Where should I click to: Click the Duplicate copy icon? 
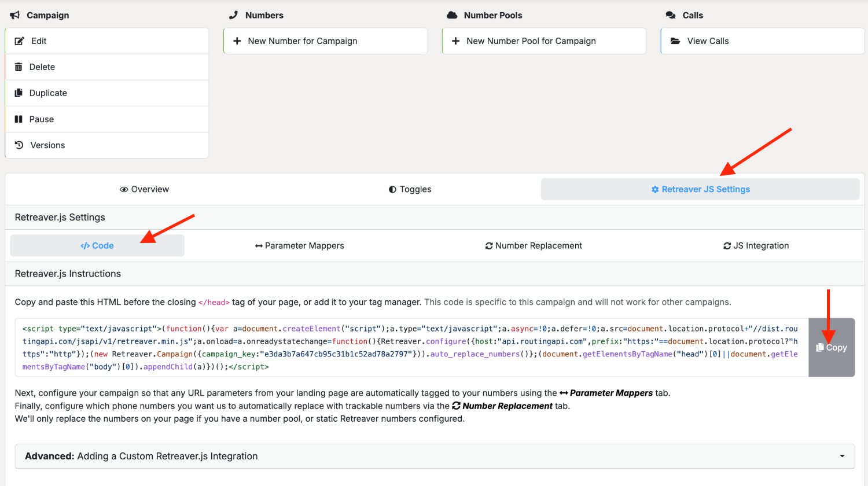tap(19, 93)
